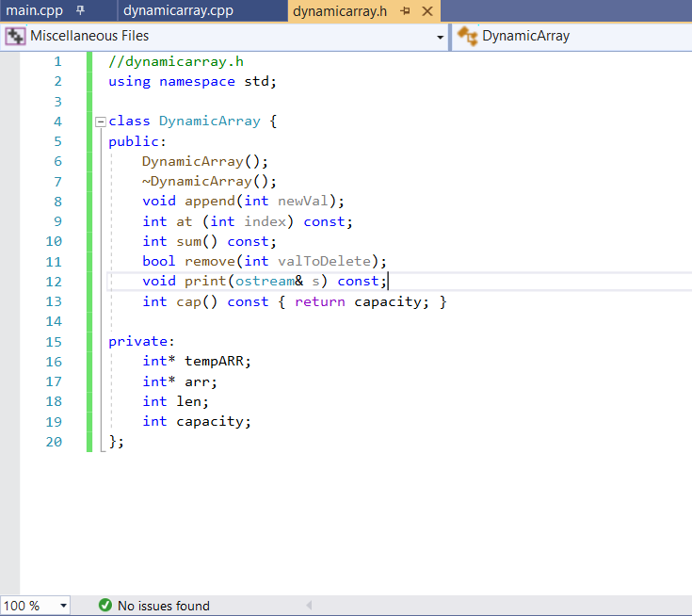Click 'capacity' member on line 19
Viewport: 692px width, 616px height.
coord(210,421)
